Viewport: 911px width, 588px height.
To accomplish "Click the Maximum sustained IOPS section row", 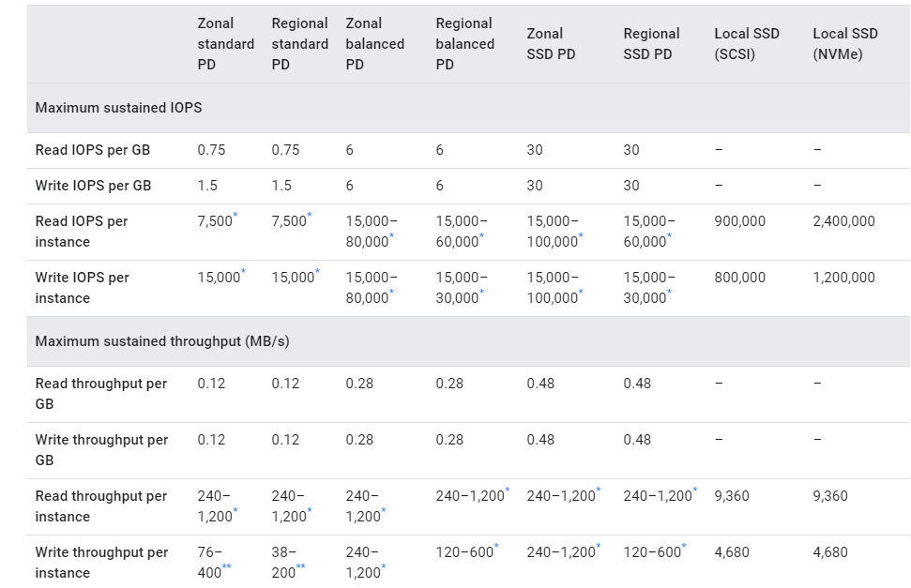I will (468, 108).
